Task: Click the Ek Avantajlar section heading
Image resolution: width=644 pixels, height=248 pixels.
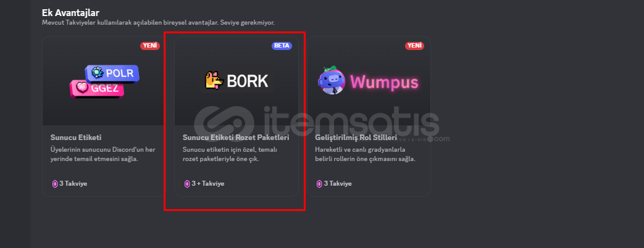Action: 70,13
